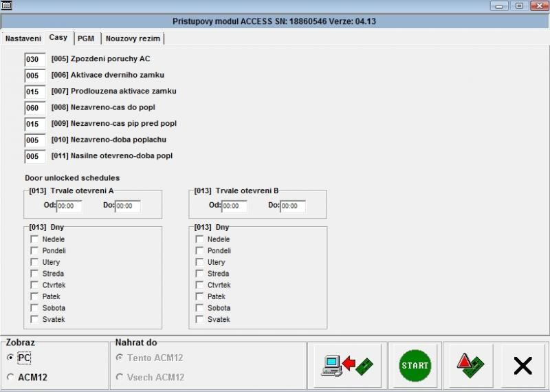Click the Zpozdeni poruchy AC value field
Viewport: 550px width, 392px height.
(34, 60)
